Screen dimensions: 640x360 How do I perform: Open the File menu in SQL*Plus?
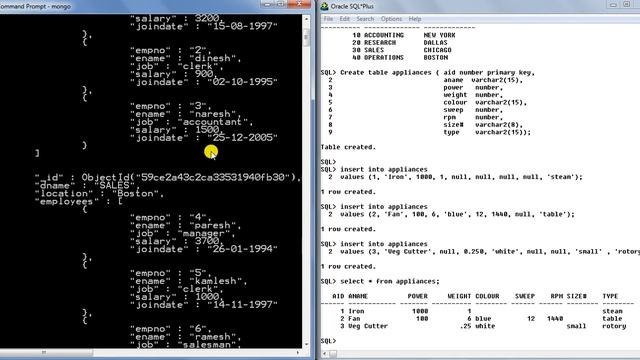(x=328, y=19)
